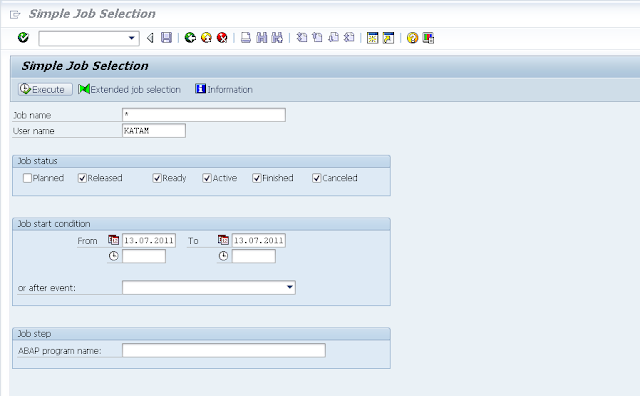Open the From date calendar icon
The height and width of the screenshot is (396, 640).
coord(113,240)
